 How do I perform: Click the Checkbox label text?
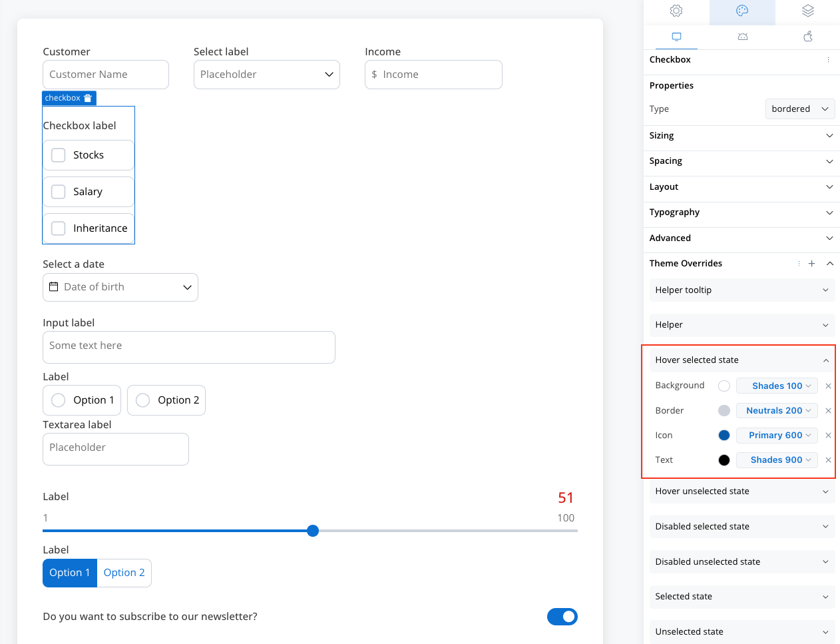[80, 126]
